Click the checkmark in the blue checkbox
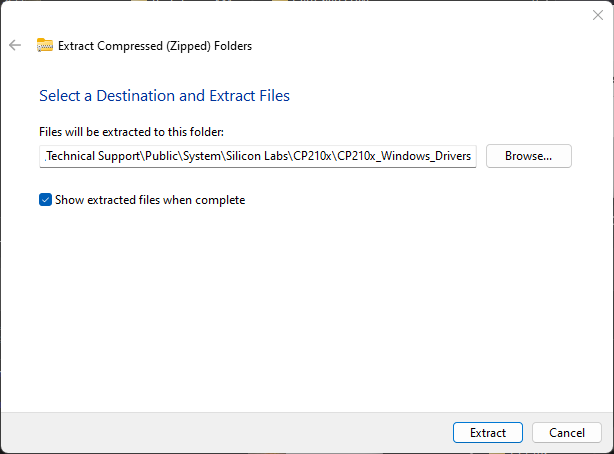The image size is (614, 454). (45, 200)
